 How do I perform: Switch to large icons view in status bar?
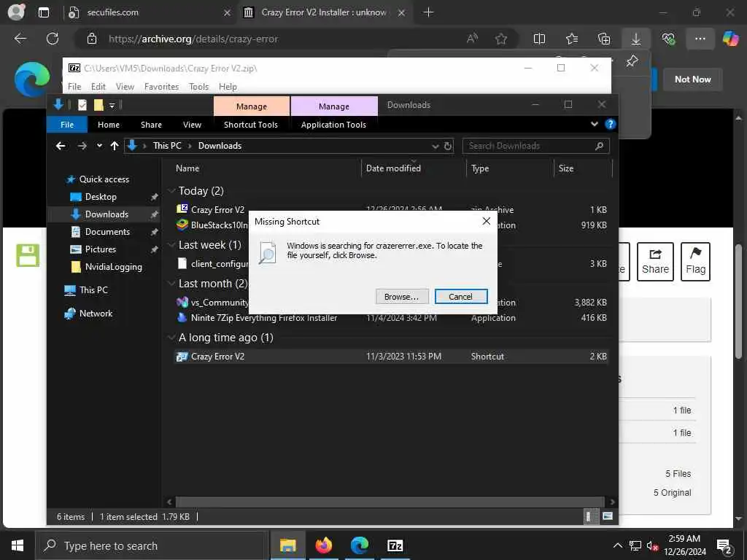tap(608, 516)
